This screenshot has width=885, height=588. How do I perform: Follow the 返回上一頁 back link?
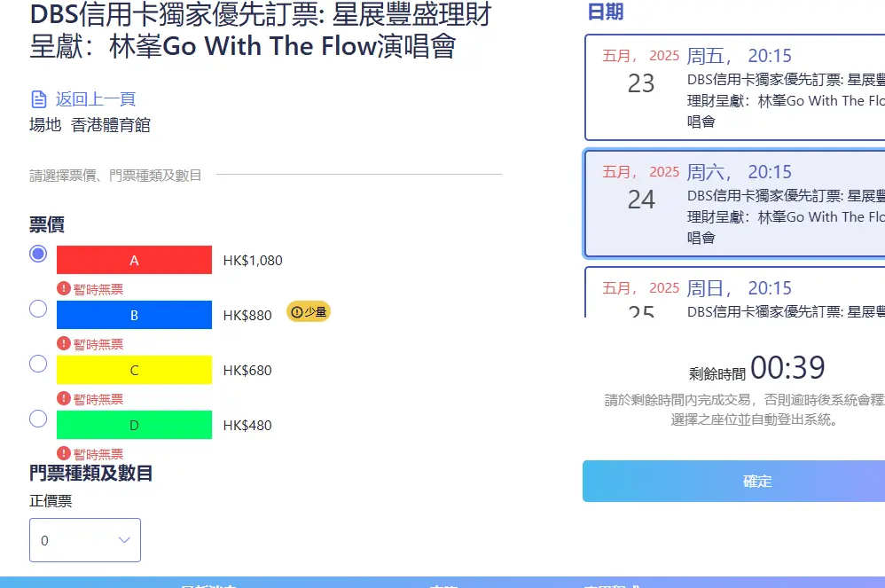coord(96,98)
